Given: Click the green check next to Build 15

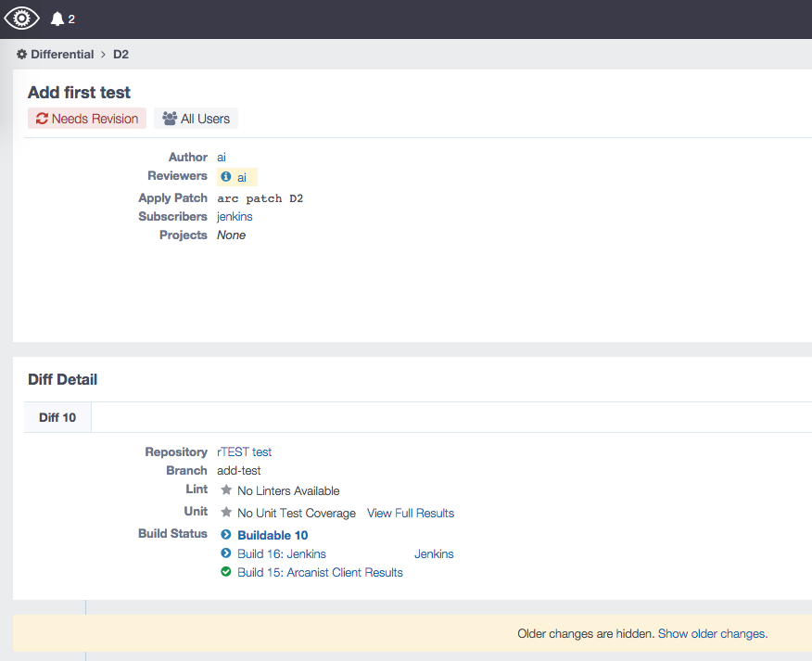Looking at the screenshot, I should pos(226,572).
